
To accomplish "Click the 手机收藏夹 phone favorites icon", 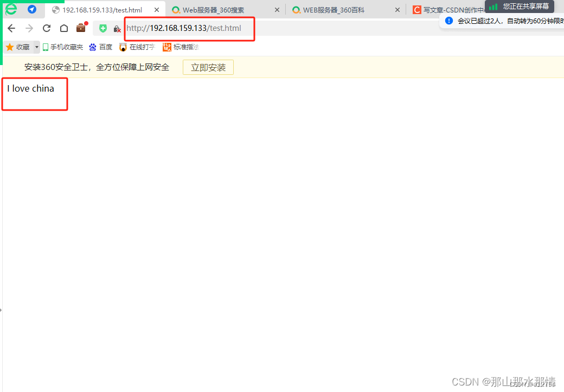I will (45, 47).
